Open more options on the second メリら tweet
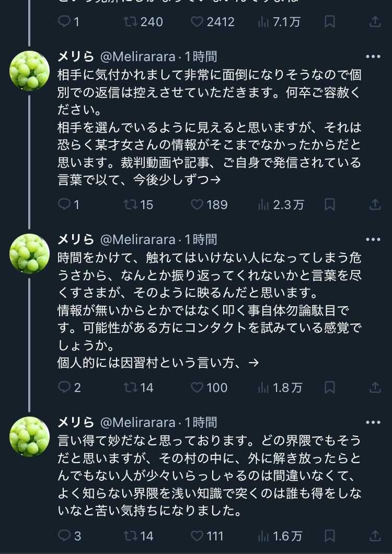This screenshot has height=554, width=392. (373, 239)
